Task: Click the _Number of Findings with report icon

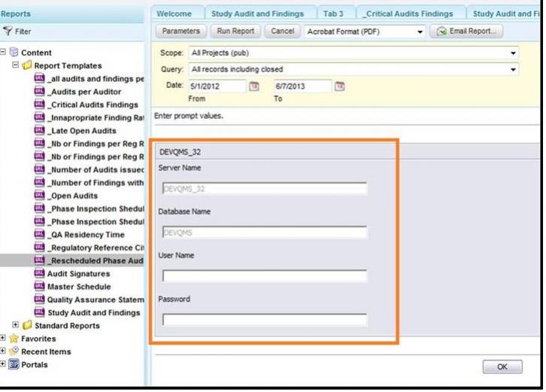Action: click(39, 182)
